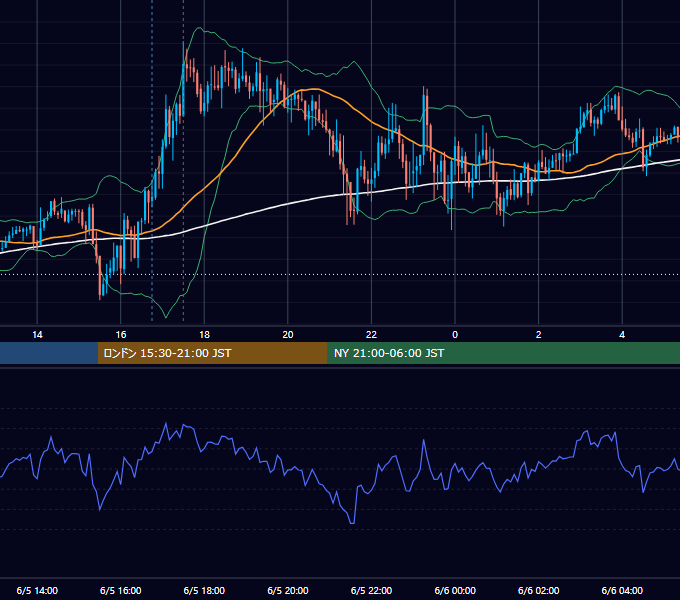Click the 6/5 22:00 date label
Image resolution: width=680 pixels, height=600 pixels.
(371, 590)
